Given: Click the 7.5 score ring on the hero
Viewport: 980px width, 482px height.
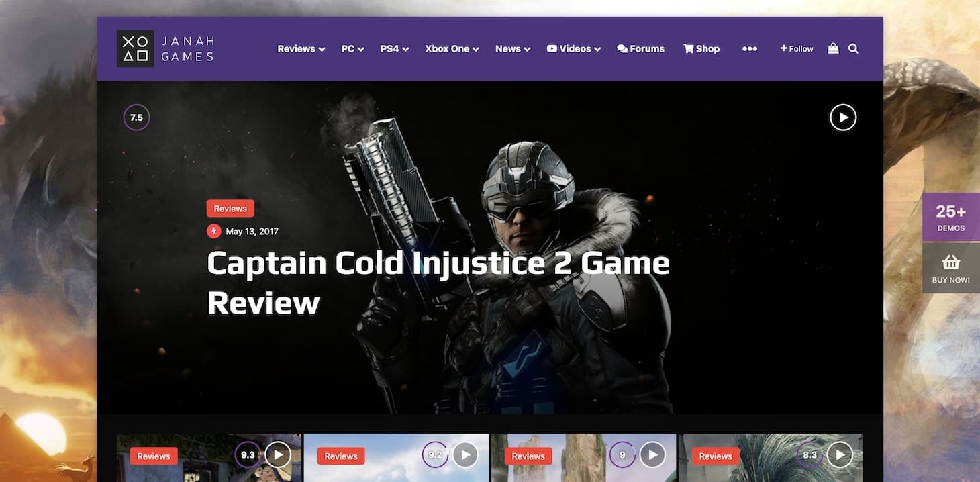Looking at the screenshot, I should (x=136, y=117).
